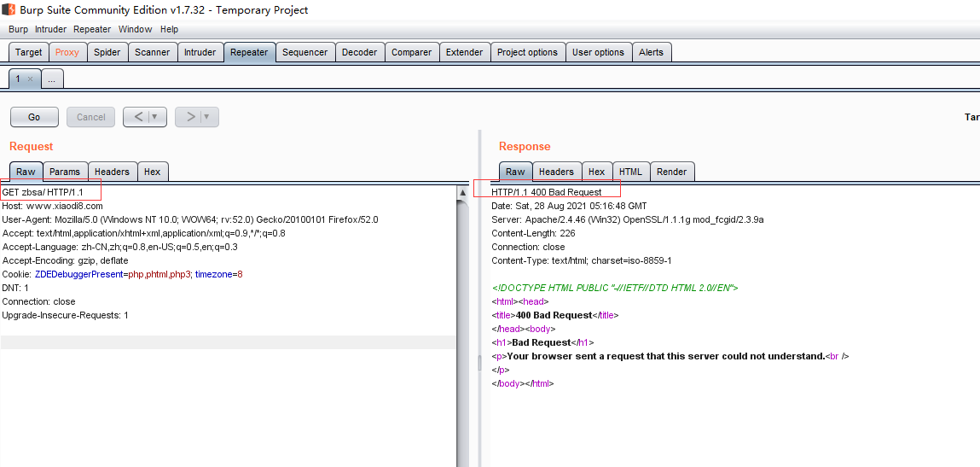Switch response view to Hex tab
Screen dimensions: 980x467
pos(597,172)
